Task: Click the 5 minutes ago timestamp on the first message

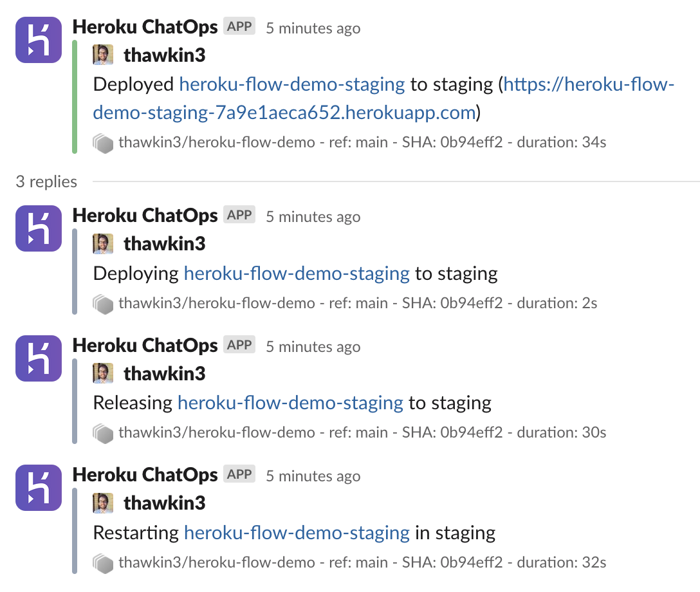Action: (313, 28)
